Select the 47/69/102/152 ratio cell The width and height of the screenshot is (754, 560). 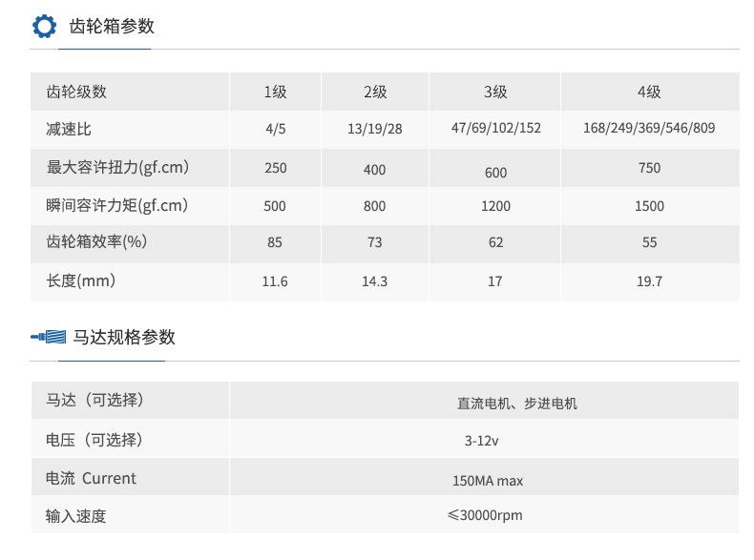[495, 128]
